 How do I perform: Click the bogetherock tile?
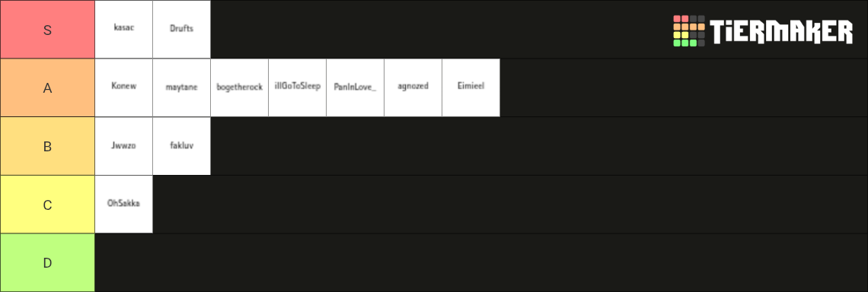coord(240,87)
